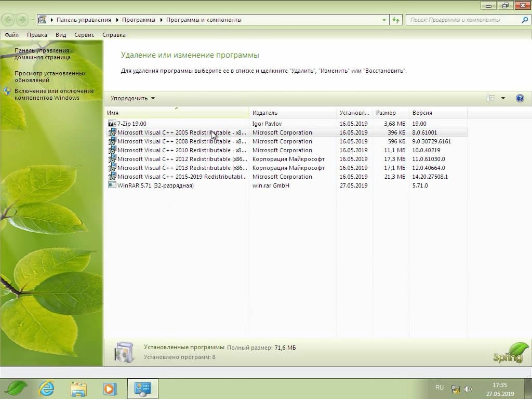
Task: Click the Visual C++ 2015-2019 Redistributable icon
Action: pos(112,177)
